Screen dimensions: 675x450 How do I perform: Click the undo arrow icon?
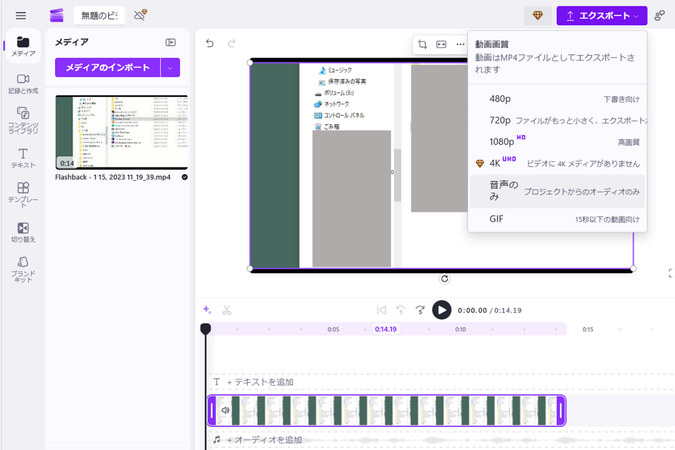click(210, 44)
